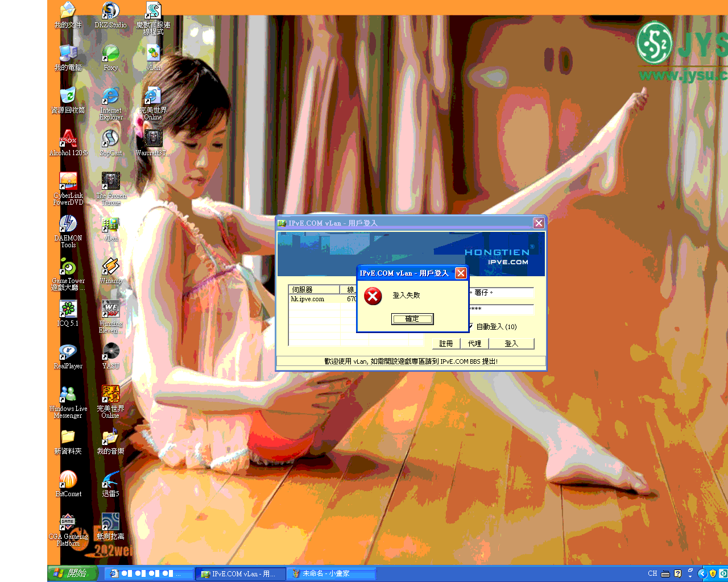Launch ICQ 5.1

[68, 310]
